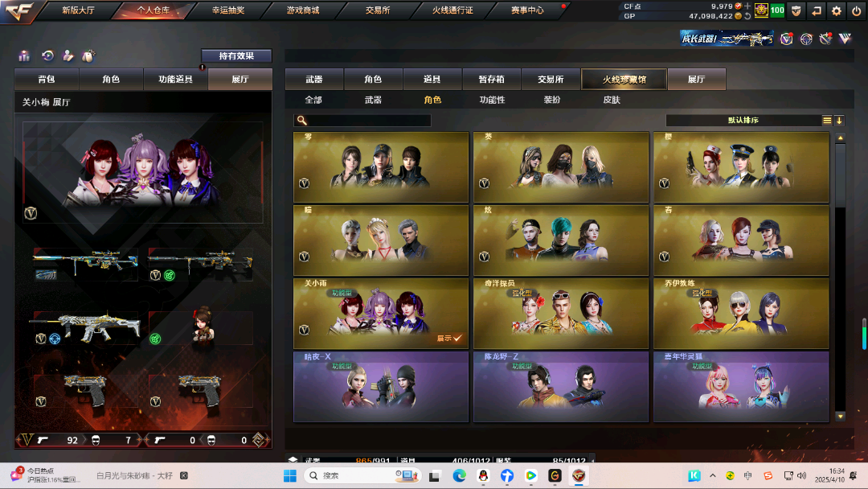
Task: Select the 乔伊教练 character card
Action: [741, 314]
